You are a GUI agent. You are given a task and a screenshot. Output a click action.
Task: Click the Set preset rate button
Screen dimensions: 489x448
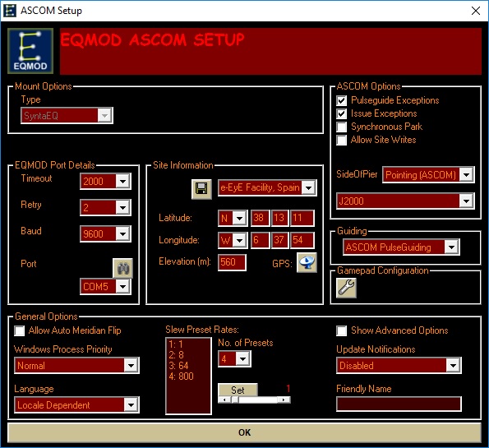click(238, 390)
